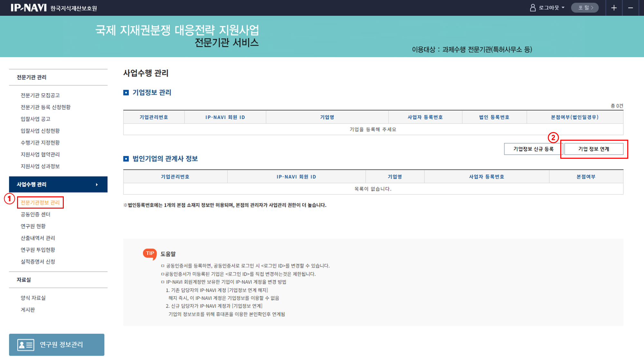Open 전문기관정보 관리 menu item
This screenshot has width=644, height=357.
click(40, 202)
